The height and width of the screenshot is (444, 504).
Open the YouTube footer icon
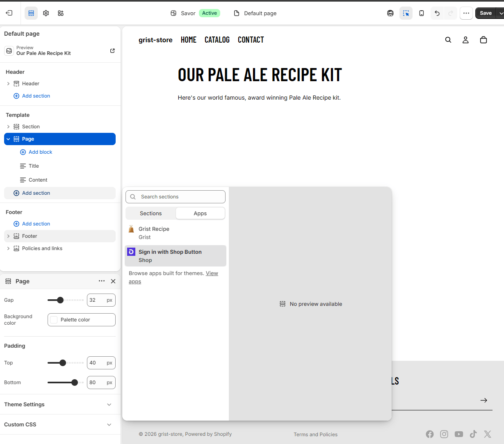pyautogui.click(x=459, y=434)
